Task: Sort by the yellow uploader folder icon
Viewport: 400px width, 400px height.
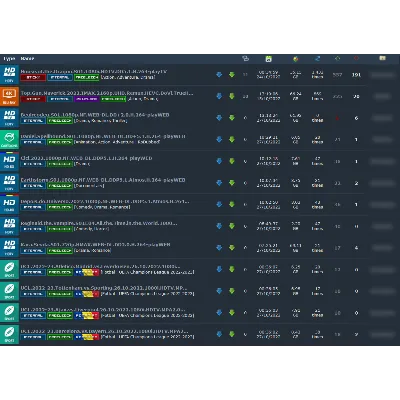Action: click(x=382, y=58)
